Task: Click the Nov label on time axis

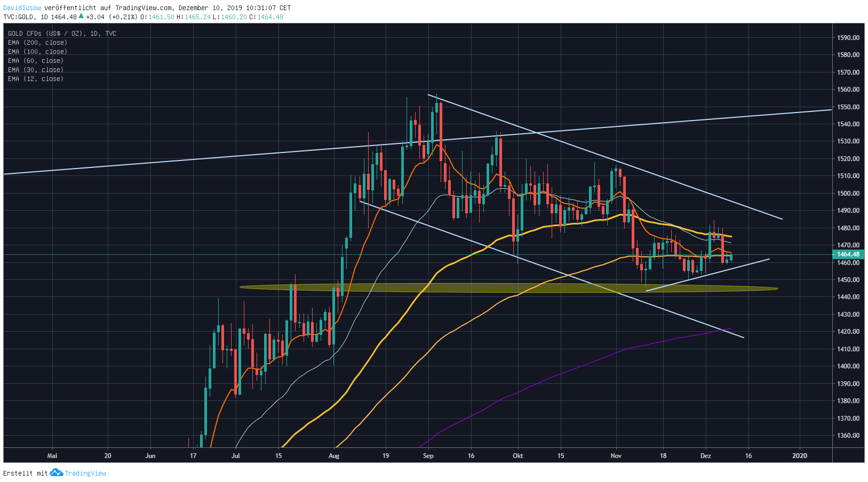Action: point(616,456)
